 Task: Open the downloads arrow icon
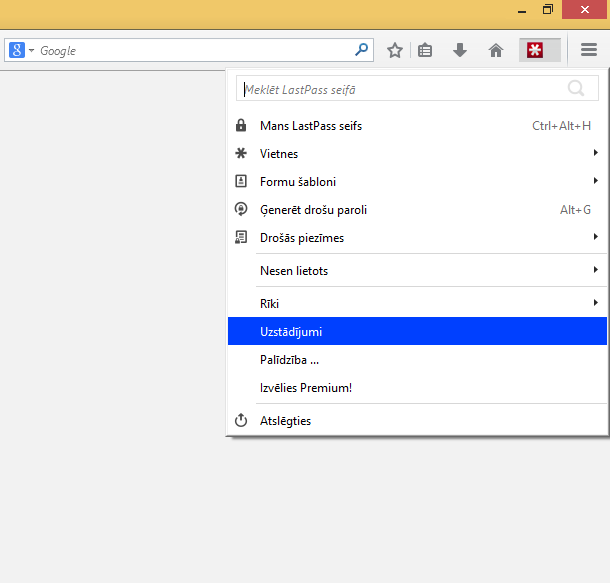460,50
